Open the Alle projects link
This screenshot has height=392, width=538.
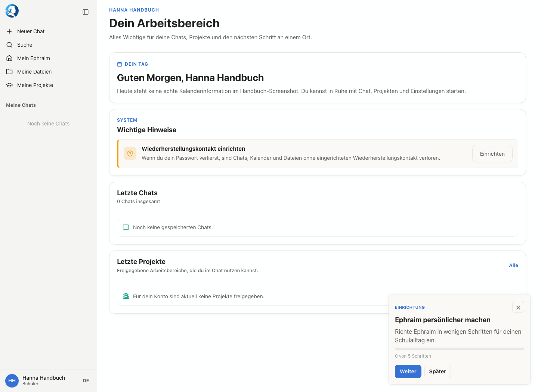(513, 265)
